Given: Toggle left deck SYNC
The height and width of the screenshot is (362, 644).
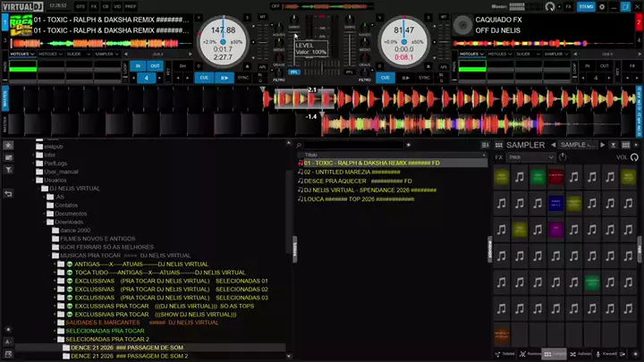Looking at the screenshot, I should pyautogui.click(x=243, y=78).
